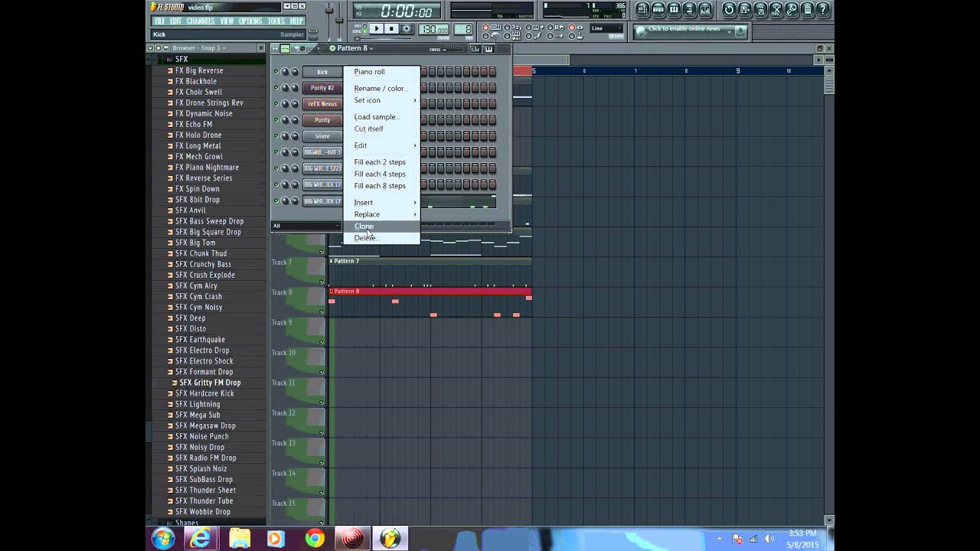Choose Fill each 4 steps
Image resolution: width=980 pixels, height=551 pixels.
[x=380, y=174]
